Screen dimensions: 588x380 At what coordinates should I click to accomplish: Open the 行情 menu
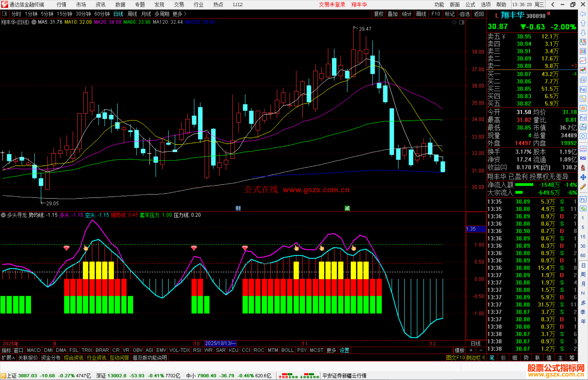[x=61, y=5]
